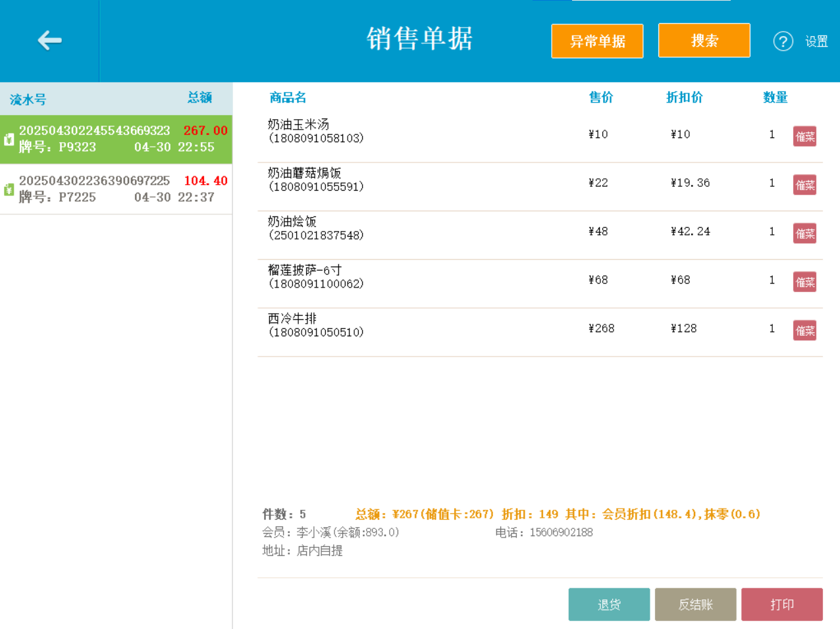Viewport: 840px width, 629px height.
Task: Select the 奶油烩饭 item name
Action: point(292,222)
